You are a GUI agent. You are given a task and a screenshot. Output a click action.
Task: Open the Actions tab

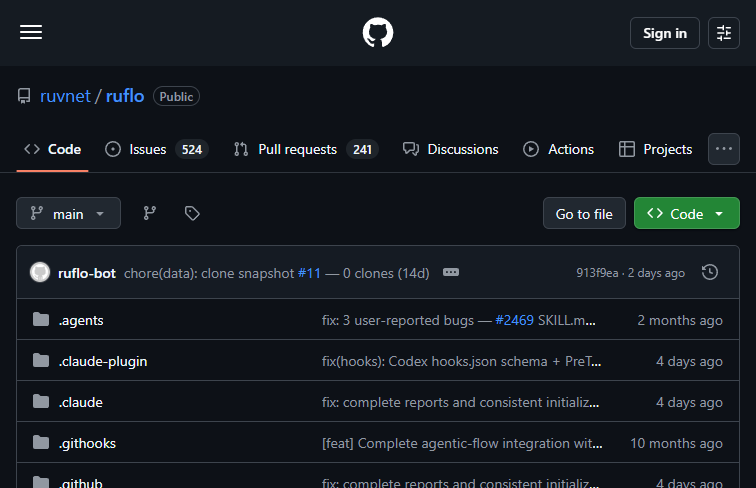click(x=558, y=149)
